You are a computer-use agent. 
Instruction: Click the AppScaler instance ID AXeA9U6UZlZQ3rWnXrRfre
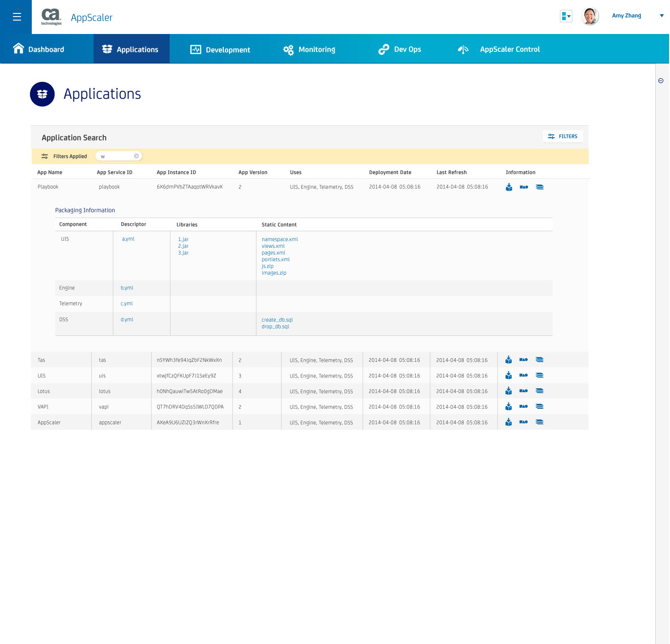[188, 423]
